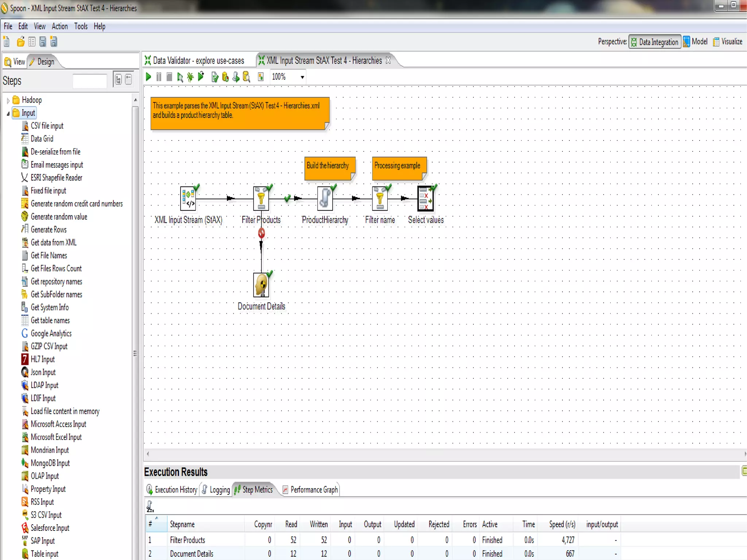Select the XML Input Stream (StAX) step
The width and height of the screenshot is (747, 560).
coord(188,199)
